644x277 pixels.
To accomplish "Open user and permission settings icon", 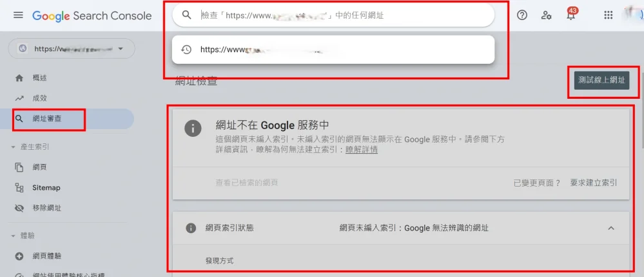I will (x=547, y=15).
